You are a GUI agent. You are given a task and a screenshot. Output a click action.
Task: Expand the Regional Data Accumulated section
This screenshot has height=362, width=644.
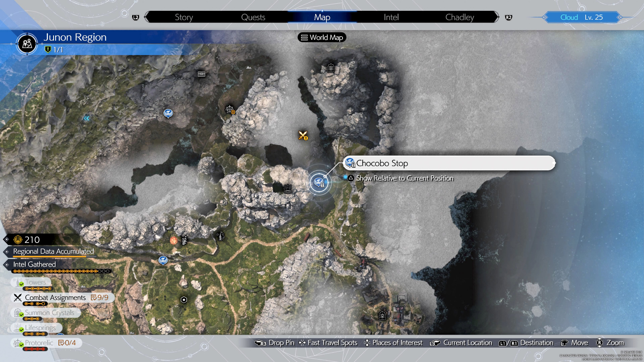click(x=53, y=251)
